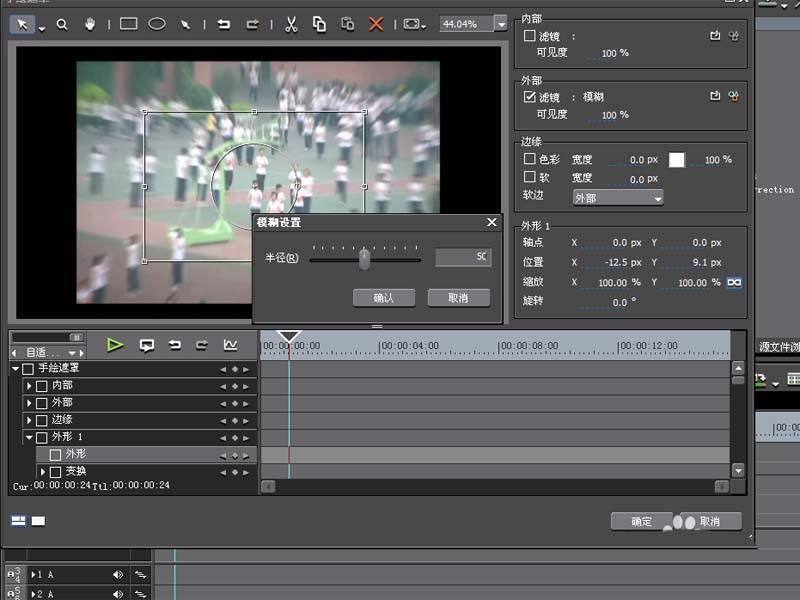Expand the 边缘 tree row
800x600 pixels.
coord(29,420)
